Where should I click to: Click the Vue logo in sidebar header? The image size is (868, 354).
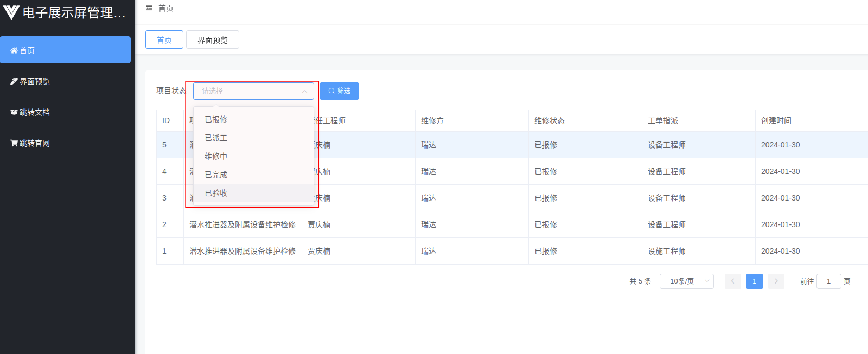tap(11, 12)
